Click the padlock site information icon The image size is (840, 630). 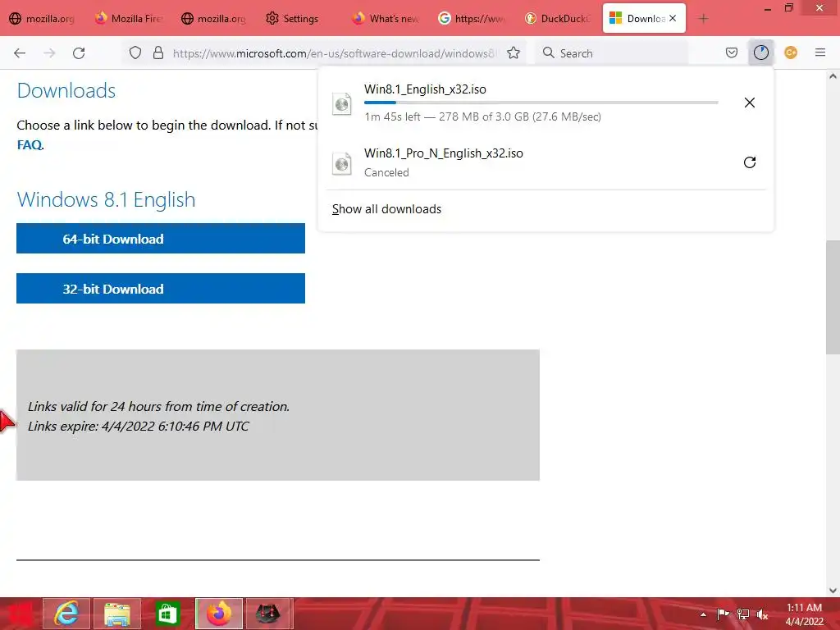158,53
